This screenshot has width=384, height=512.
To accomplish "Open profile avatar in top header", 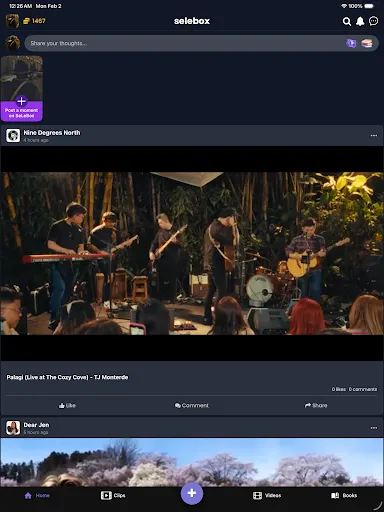I will 12,21.
